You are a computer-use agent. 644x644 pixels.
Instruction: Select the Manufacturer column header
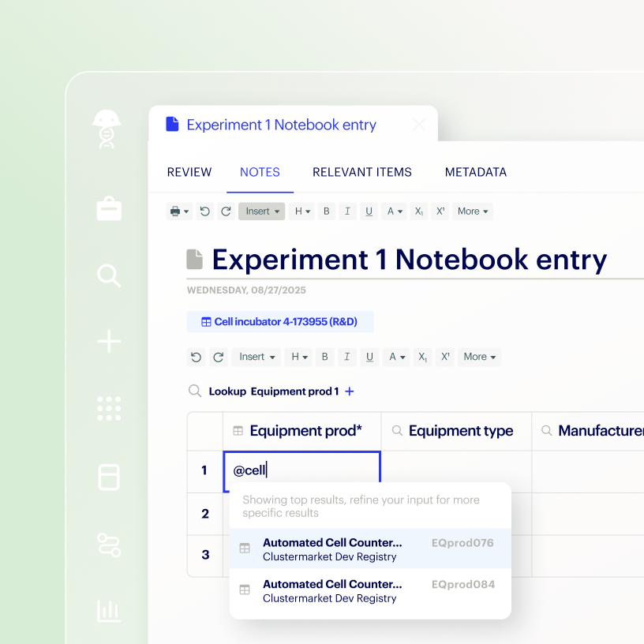click(x=588, y=431)
